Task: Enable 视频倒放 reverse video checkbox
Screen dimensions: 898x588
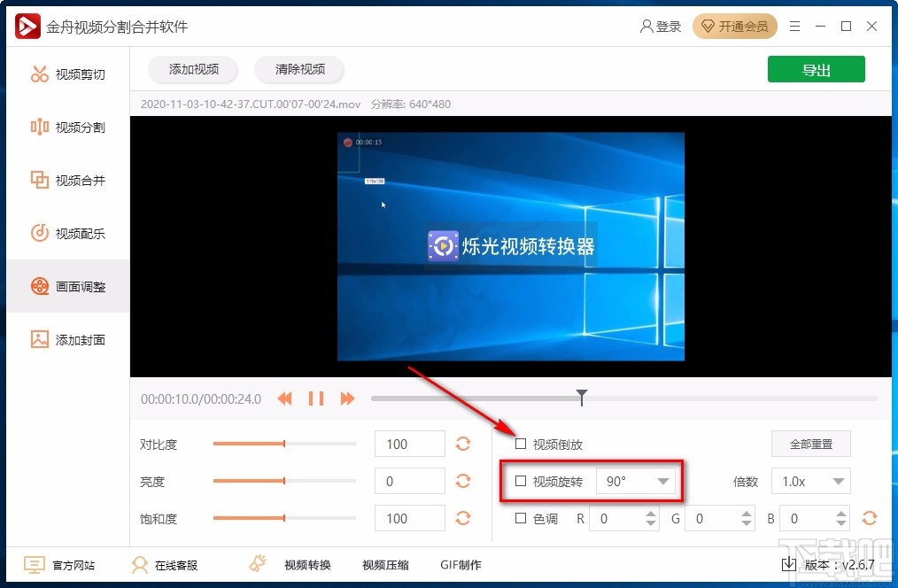Action: pos(521,444)
